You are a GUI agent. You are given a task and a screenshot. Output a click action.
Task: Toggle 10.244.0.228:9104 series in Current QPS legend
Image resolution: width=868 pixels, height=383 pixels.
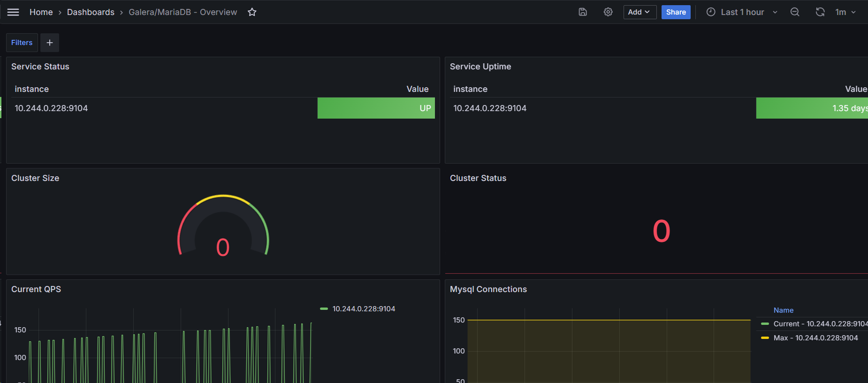click(x=364, y=309)
